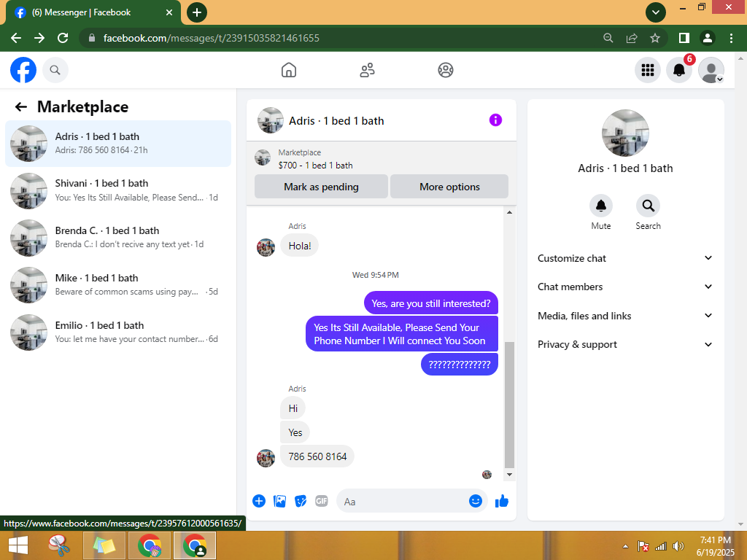This screenshot has width=747, height=560.
Task: Expand Media, files and links section
Action: [625, 316]
